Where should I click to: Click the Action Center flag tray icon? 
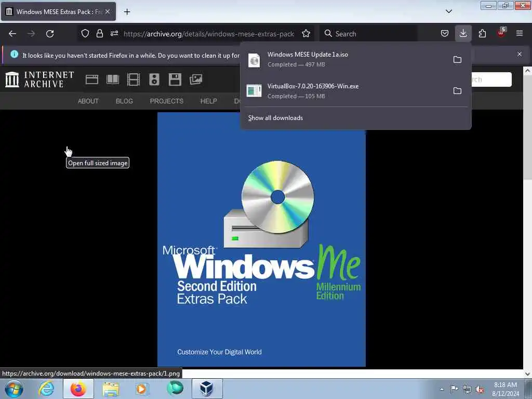[x=454, y=389]
